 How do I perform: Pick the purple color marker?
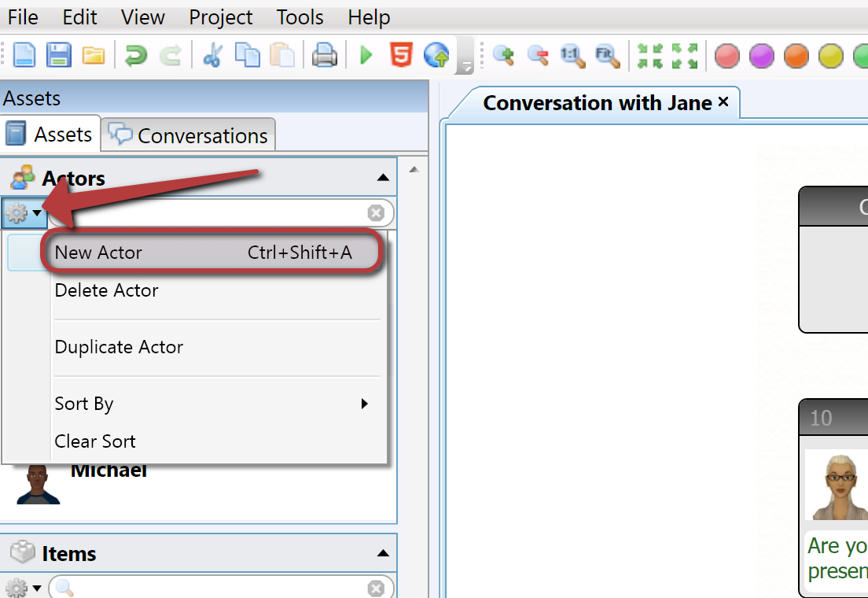(762, 56)
